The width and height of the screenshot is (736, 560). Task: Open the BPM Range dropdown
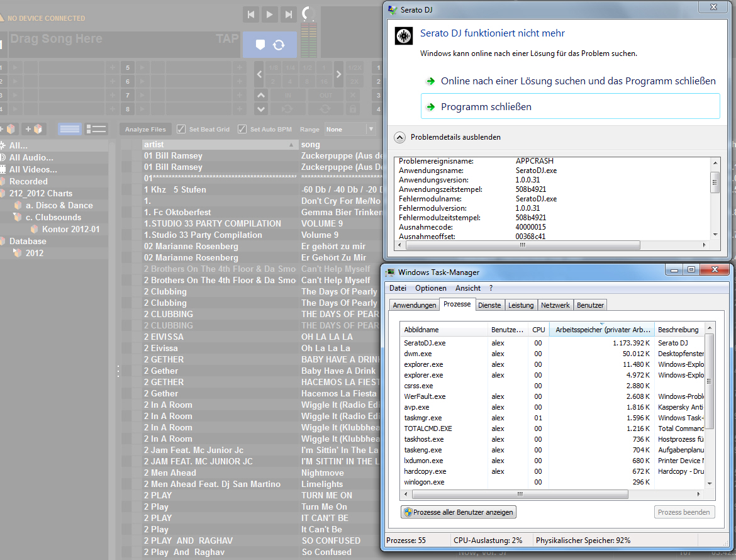pyautogui.click(x=350, y=129)
